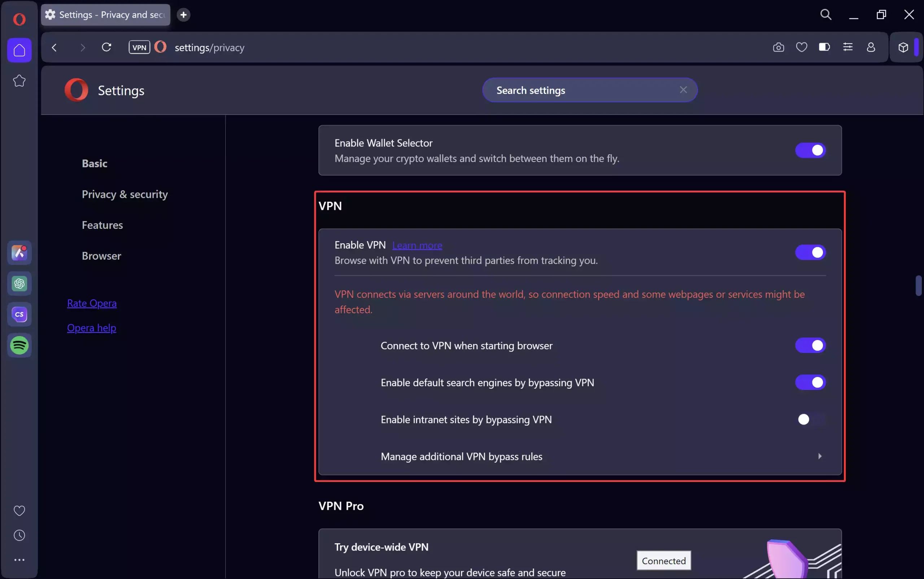Click the Rate Opera link

[x=92, y=303]
